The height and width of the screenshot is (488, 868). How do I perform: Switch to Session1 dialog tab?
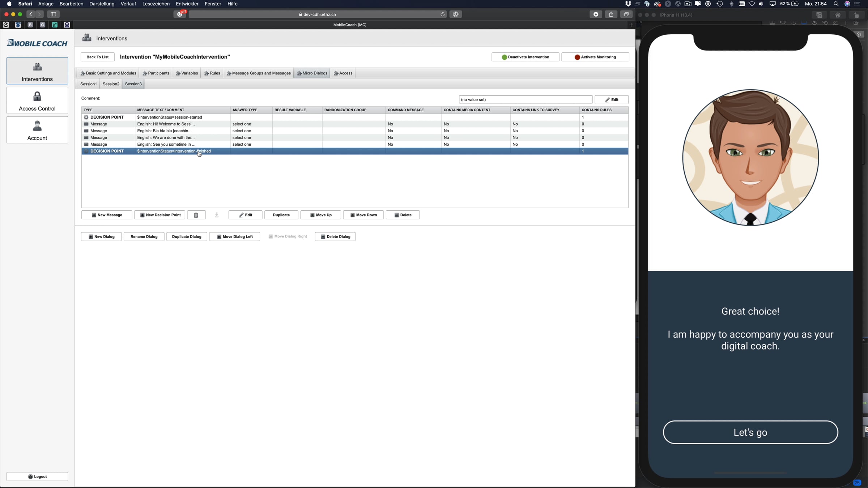[x=88, y=84]
